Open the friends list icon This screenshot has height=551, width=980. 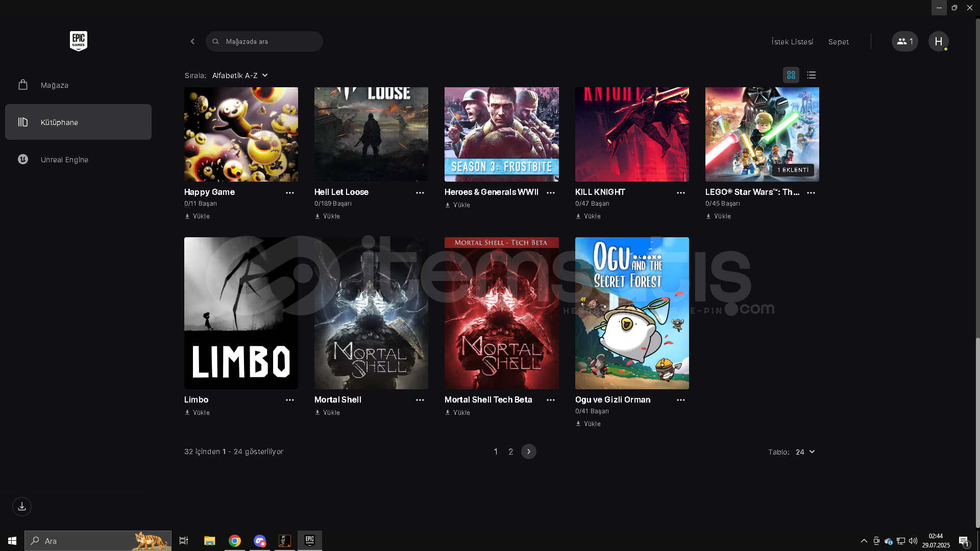(x=905, y=41)
